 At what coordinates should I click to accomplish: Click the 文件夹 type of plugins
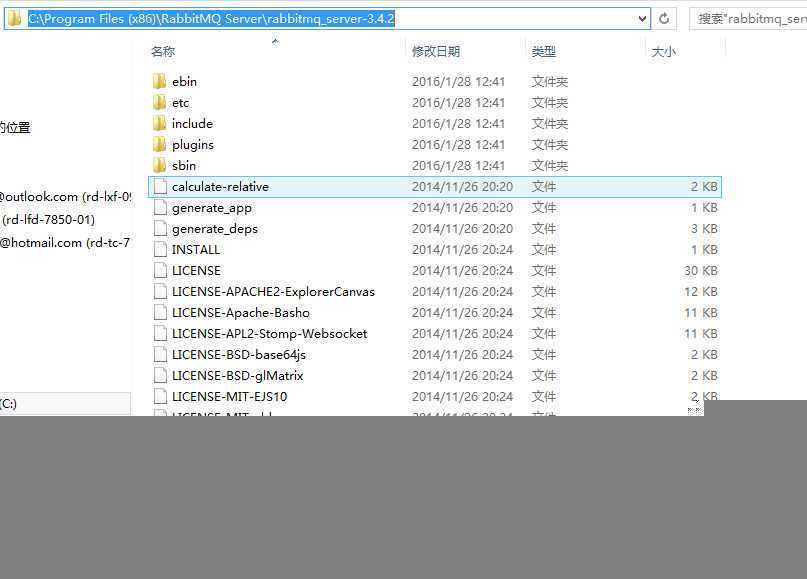coord(549,145)
